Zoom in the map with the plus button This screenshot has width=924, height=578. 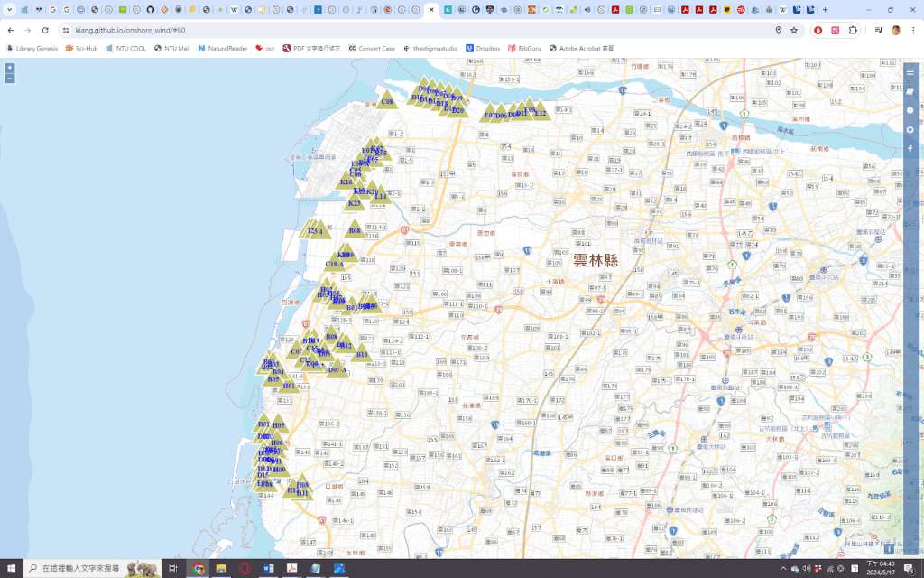pos(10,68)
